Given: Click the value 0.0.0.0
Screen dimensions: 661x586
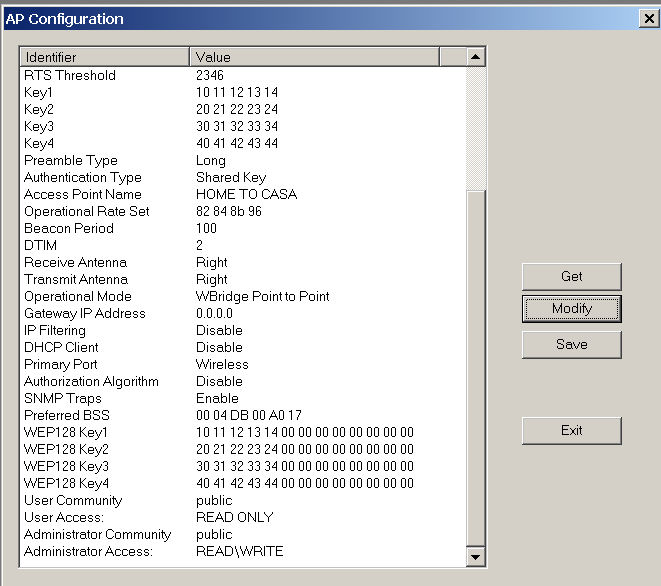Looking at the screenshot, I should pos(214,313).
